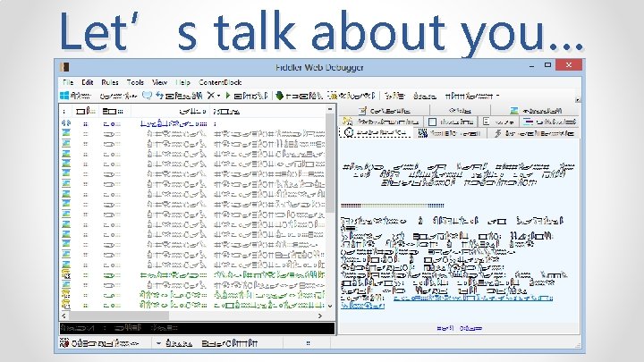The width and height of the screenshot is (644, 362).
Task: Click the Decode toolbar icon
Action: 332,96
